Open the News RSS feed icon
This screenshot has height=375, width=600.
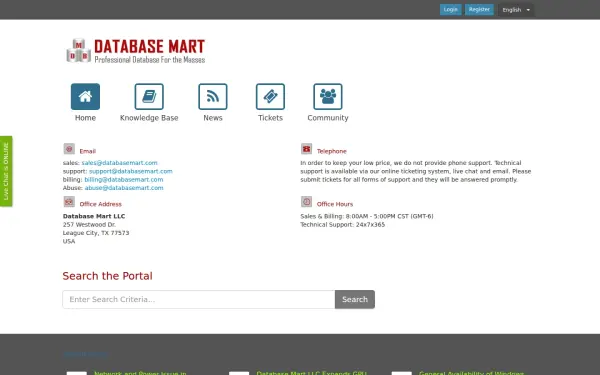click(x=213, y=96)
